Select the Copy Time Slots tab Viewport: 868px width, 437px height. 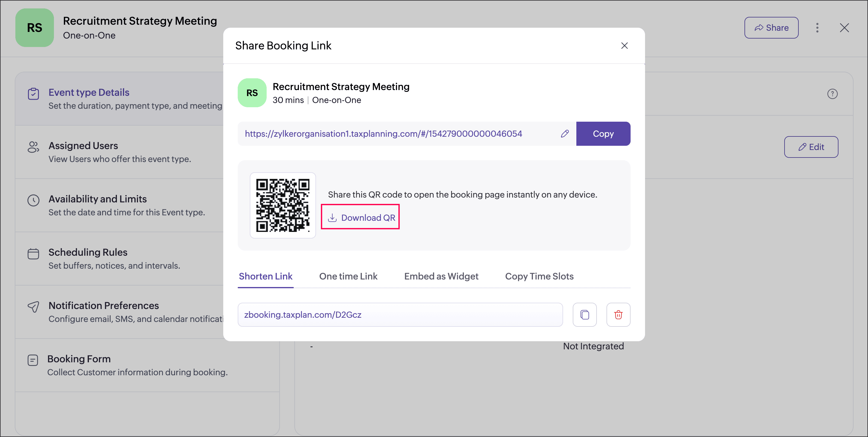click(539, 276)
